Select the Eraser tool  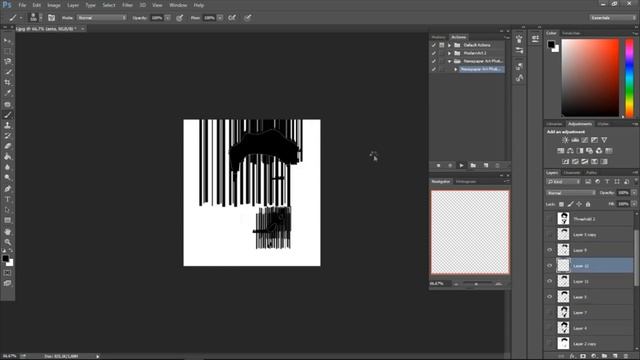point(7,146)
